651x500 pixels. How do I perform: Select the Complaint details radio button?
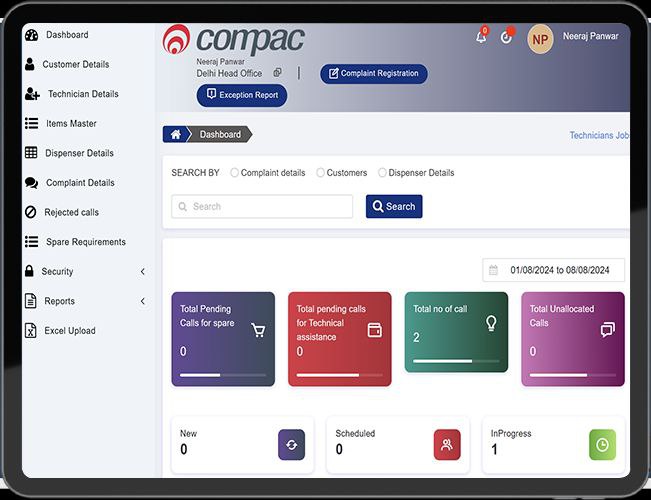pyautogui.click(x=235, y=173)
